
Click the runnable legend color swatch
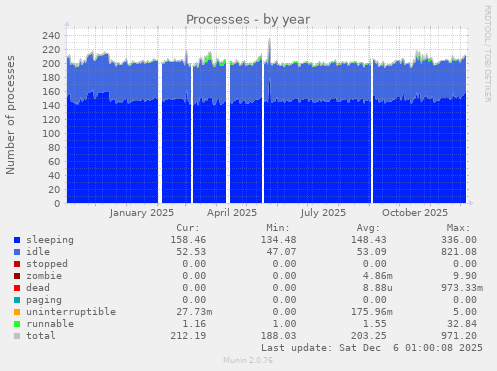tap(17, 324)
